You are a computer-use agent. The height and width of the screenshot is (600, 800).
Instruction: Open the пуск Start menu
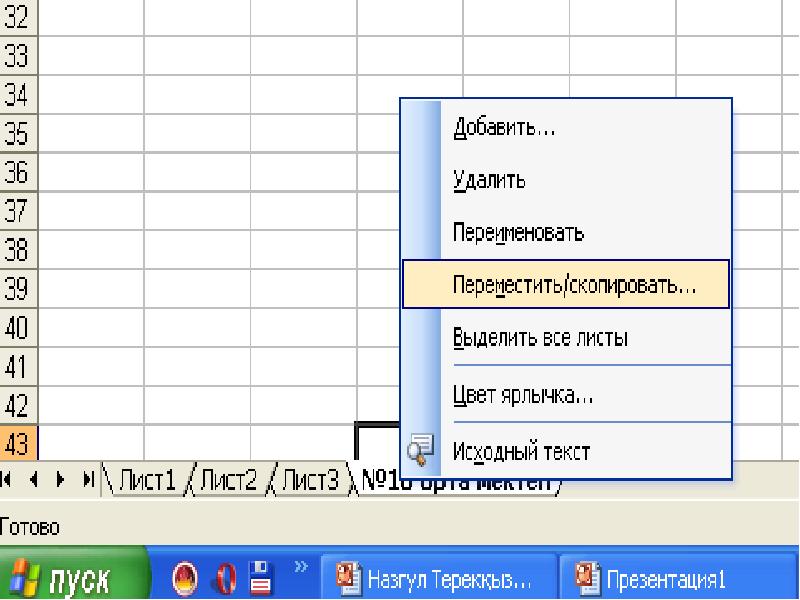coord(72,580)
